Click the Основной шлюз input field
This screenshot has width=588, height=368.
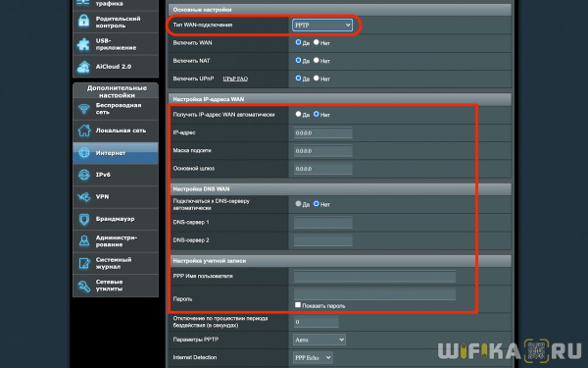pos(322,169)
